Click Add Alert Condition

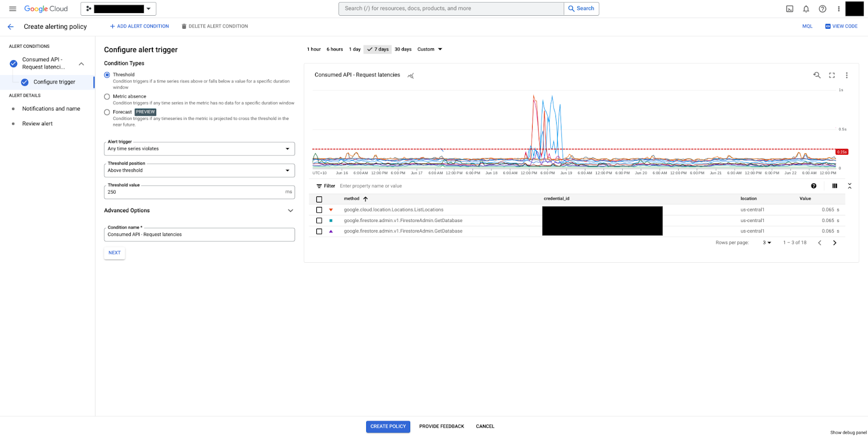tap(139, 27)
